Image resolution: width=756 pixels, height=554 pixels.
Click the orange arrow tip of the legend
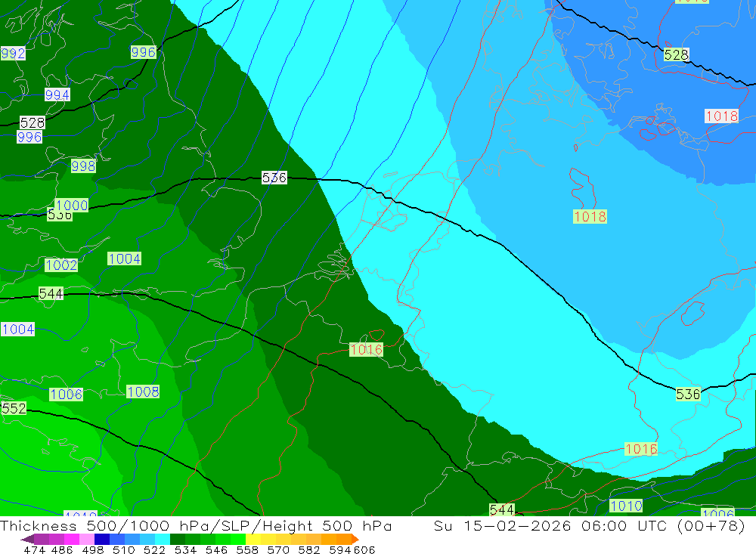point(356,539)
